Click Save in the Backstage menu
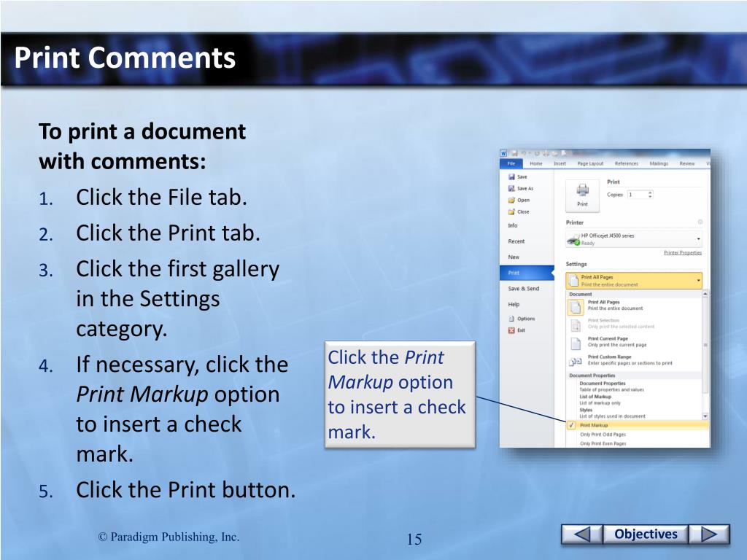The image size is (747, 560). (x=518, y=176)
